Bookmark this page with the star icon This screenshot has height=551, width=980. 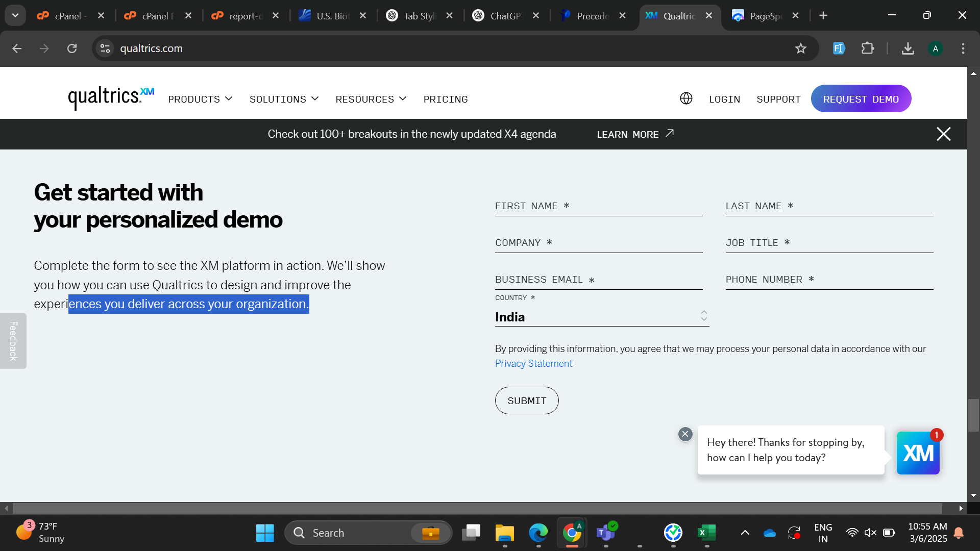point(800,48)
